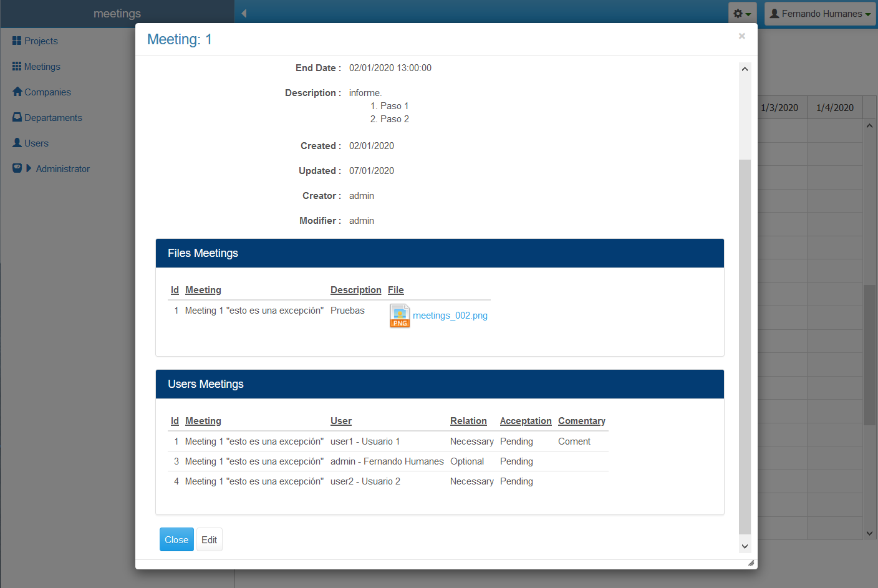Open Projects in the sidebar
Image resolution: width=878 pixels, height=588 pixels.
pyautogui.click(x=41, y=41)
